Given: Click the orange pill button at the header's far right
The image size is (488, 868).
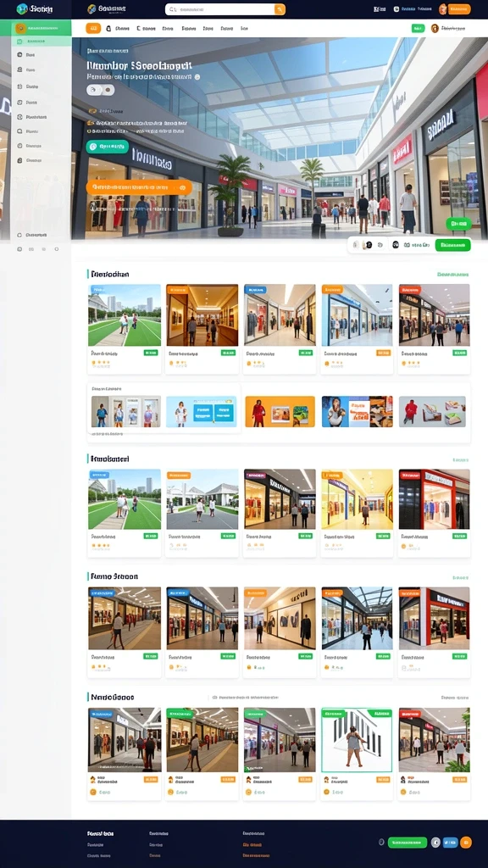Looking at the screenshot, I should click(x=459, y=8).
